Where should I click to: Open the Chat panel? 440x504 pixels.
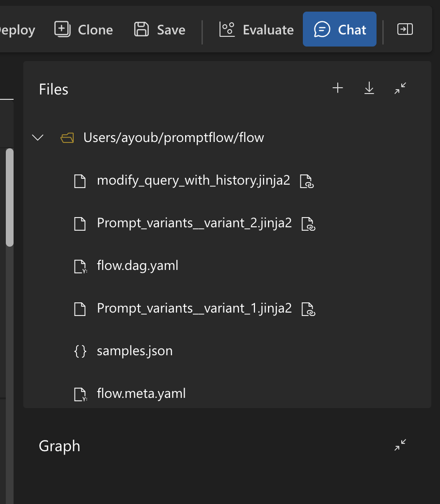click(x=339, y=29)
